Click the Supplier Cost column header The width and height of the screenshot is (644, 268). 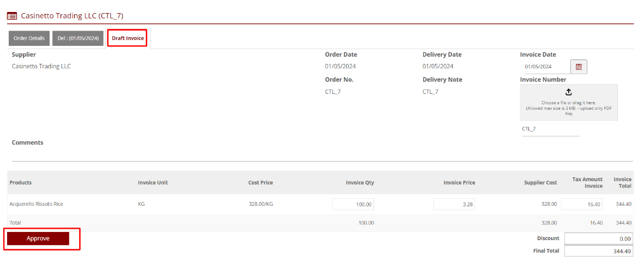pyautogui.click(x=540, y=182)
